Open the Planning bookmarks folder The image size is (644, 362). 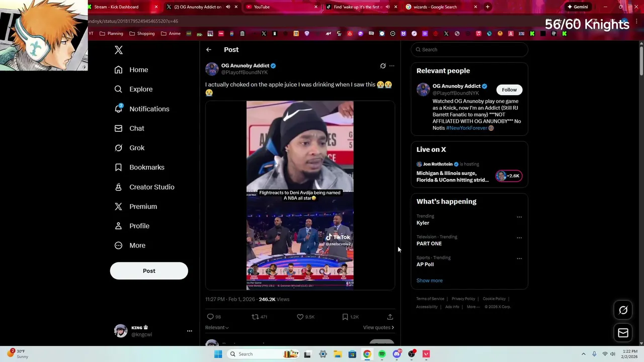pyautogui.click(x=112, y=34)
